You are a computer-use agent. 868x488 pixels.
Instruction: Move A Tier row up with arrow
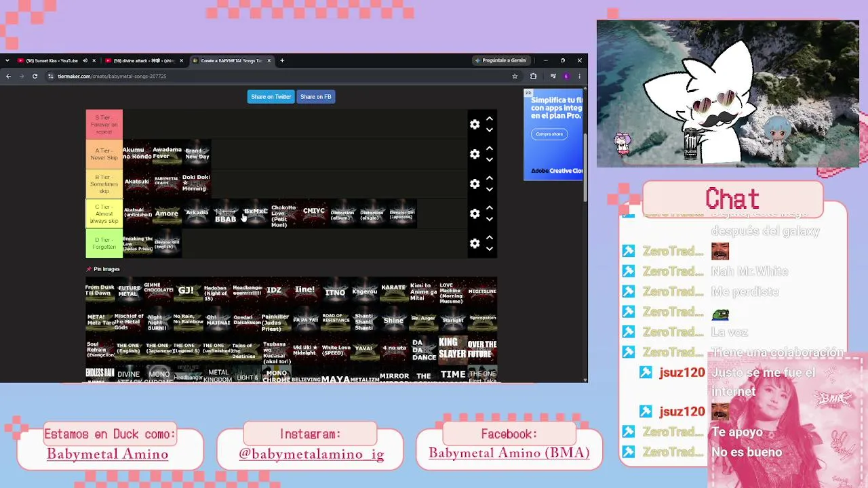point(489,148)
